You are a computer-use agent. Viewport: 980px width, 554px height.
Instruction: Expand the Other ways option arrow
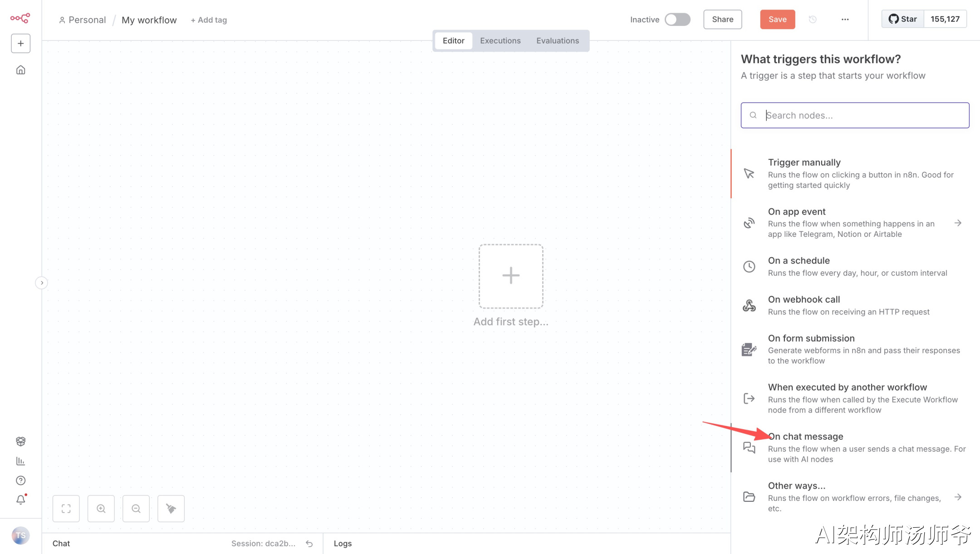958,497
